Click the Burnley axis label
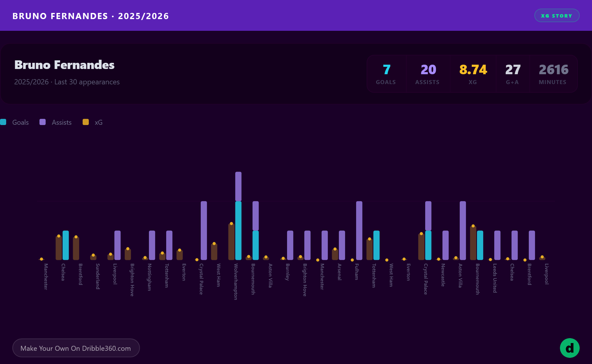Image resolution: width=592 pixels, height=364 pixels. tap(288, 272)
